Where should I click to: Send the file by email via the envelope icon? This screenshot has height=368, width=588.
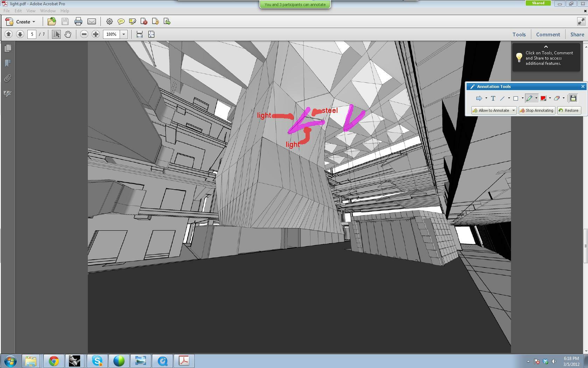(x=92, y=22)
